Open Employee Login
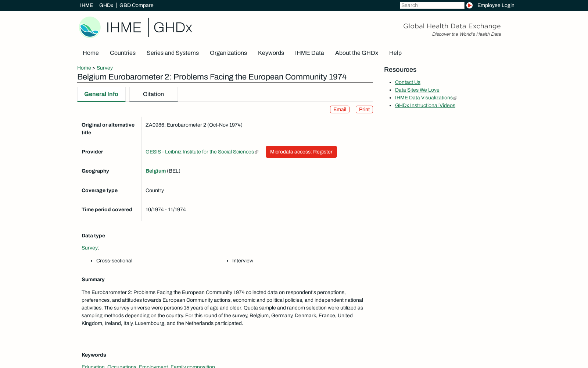The image size is (588, 368). coord(496,5)
